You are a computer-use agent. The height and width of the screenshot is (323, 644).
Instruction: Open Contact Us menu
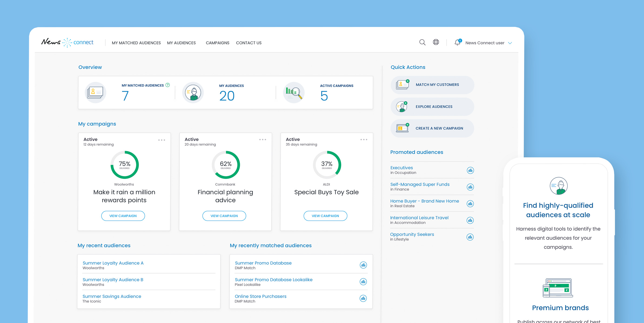click(249, 43)
